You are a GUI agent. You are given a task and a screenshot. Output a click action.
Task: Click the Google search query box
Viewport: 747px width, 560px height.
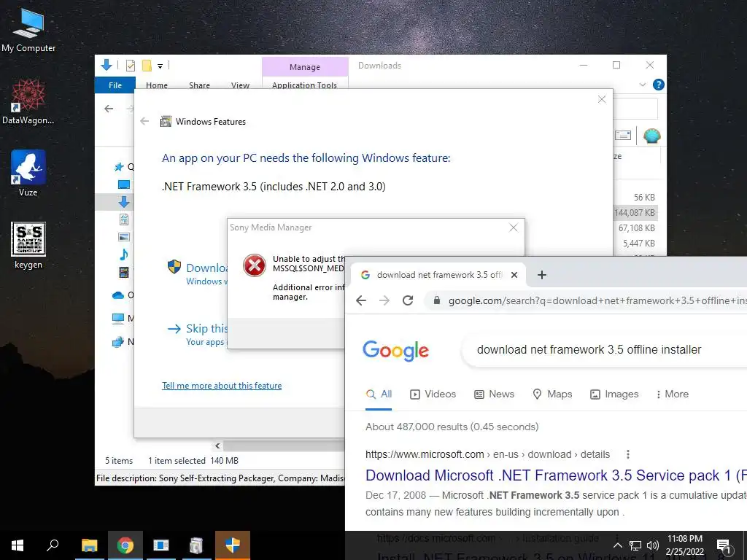tap(605, 349)
